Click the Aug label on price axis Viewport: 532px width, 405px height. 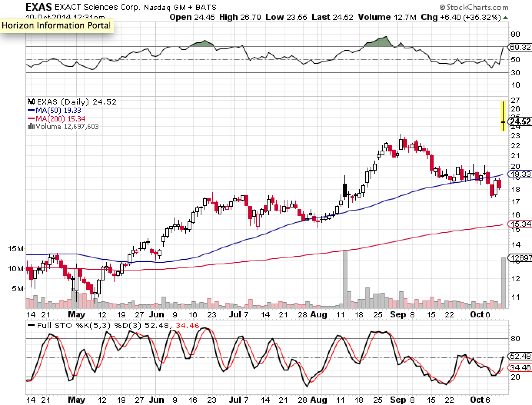[x=319, y=315]
